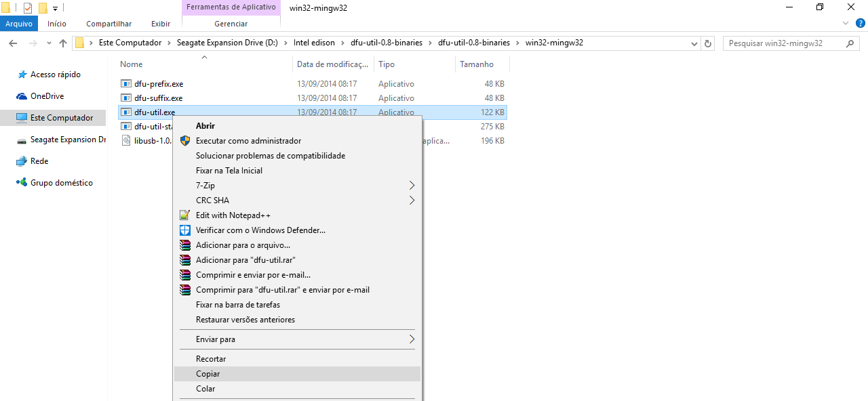
Task: Click the shield icon for Executar como administrador
Action: tap(185, 141)
